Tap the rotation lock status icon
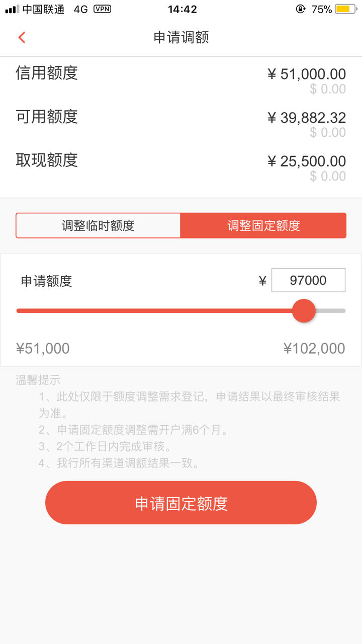The image size is (362, 644). [301, 9]
